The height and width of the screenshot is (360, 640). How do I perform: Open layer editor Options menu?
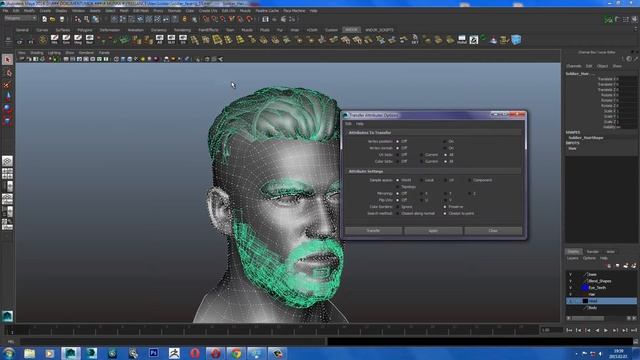tap(589, 258)
